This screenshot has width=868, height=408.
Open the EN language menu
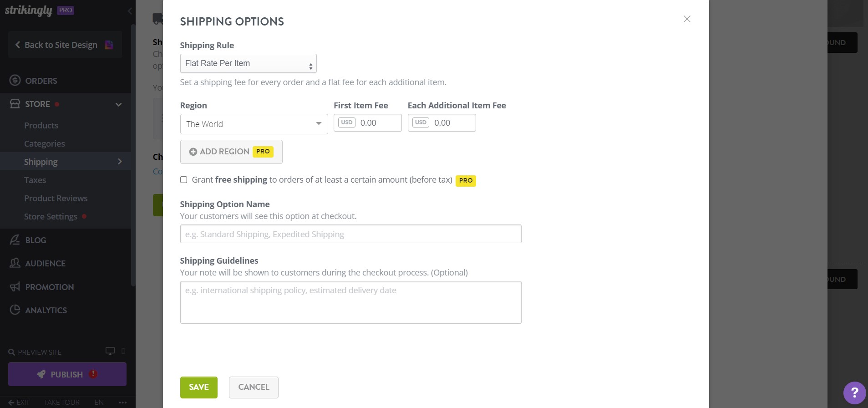99,402
